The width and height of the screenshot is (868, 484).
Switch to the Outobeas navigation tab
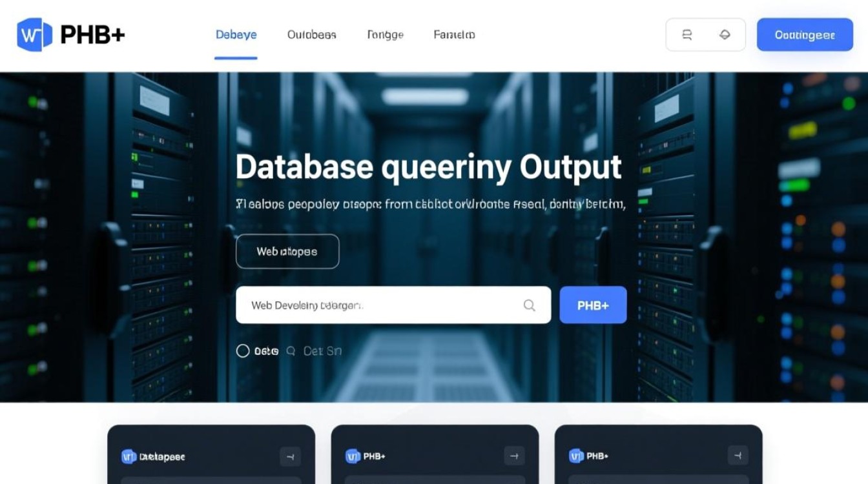(311, 35)
